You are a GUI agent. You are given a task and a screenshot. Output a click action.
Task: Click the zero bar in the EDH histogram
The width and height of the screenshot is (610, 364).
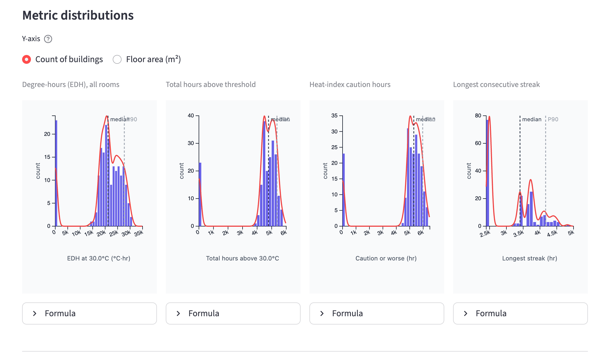coord(56,173)
